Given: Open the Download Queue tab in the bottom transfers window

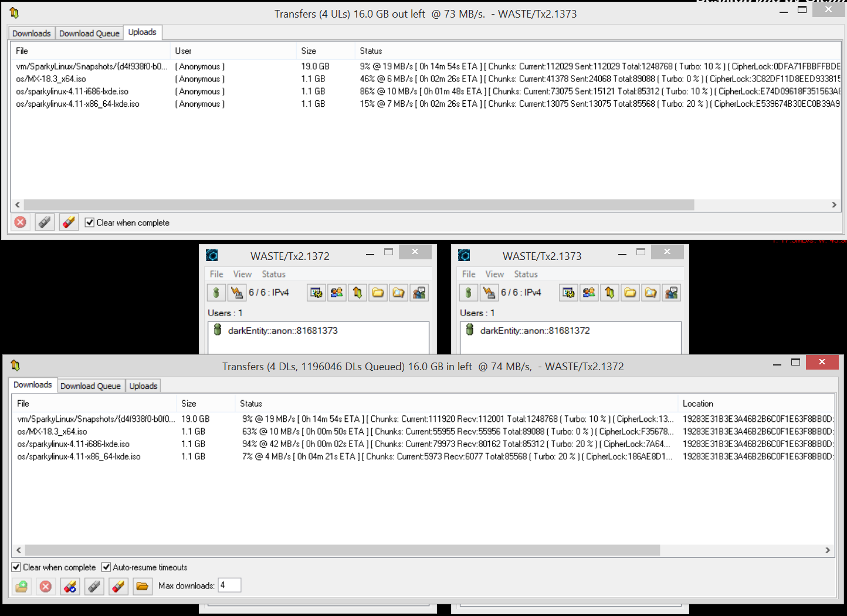Looking at the screenshot, I should (x=90, y=386).
